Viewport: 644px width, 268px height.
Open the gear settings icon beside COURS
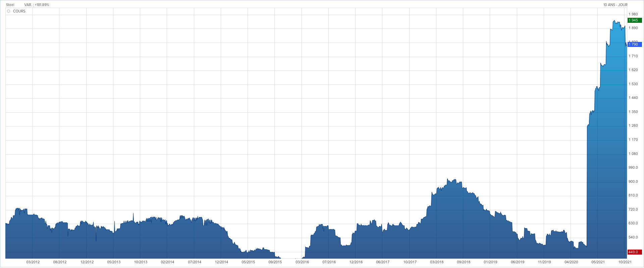point(9,11)
